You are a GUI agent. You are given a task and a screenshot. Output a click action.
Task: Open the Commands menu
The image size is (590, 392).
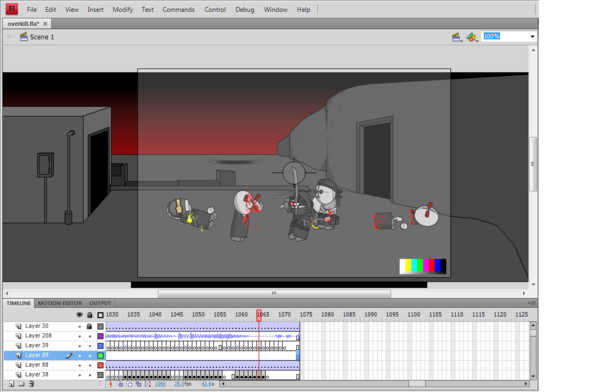coord(178,9)
